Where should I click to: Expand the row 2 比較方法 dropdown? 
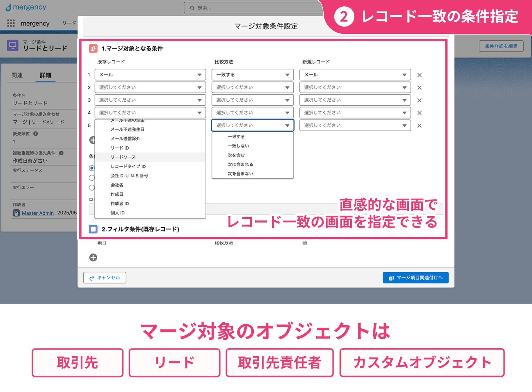(253, 87)
